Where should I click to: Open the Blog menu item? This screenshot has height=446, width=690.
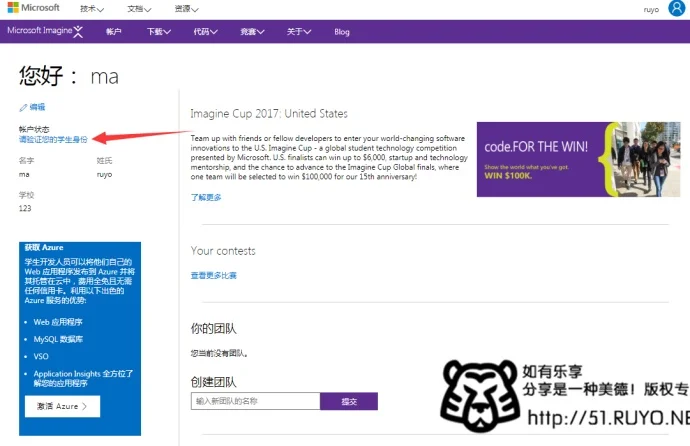[x=341, y=32]
